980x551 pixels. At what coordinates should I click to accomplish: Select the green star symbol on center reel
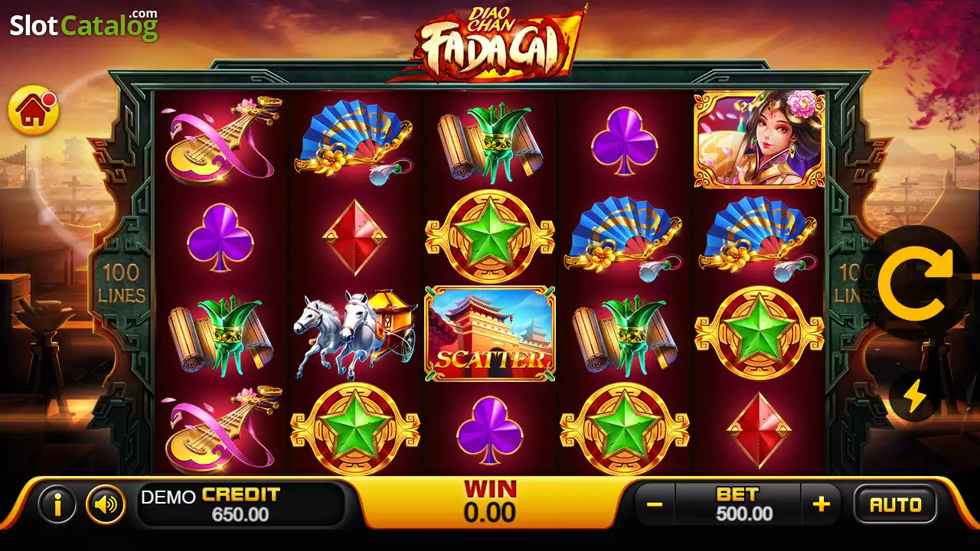[490, 236]
